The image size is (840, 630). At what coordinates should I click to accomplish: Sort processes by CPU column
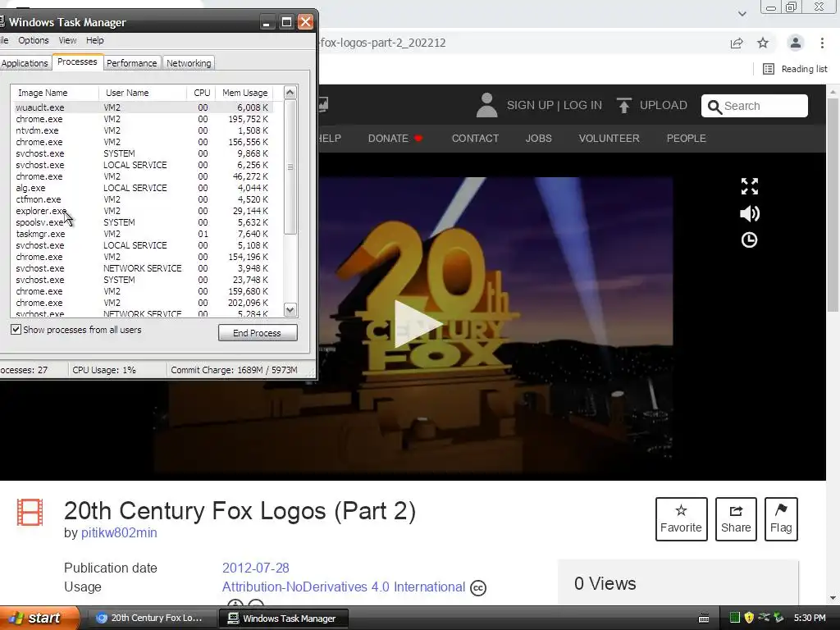pos(202,93)
